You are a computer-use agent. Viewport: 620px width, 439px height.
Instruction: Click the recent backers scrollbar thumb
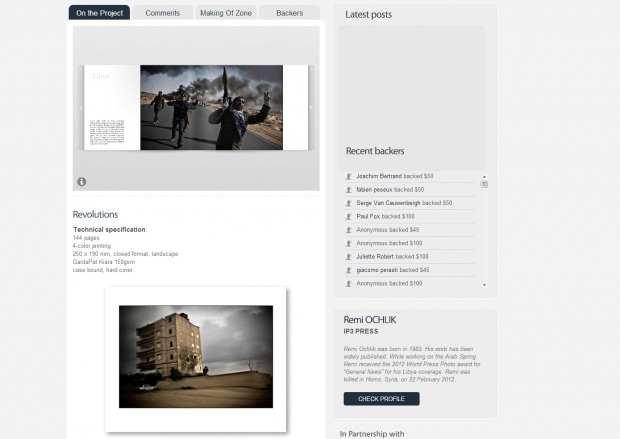pos(484,183)
